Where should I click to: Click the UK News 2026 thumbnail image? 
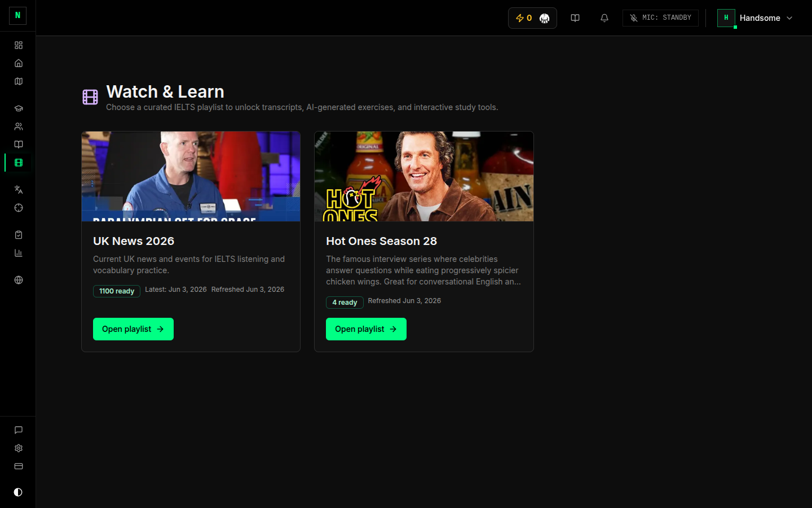tap(191, 176)
